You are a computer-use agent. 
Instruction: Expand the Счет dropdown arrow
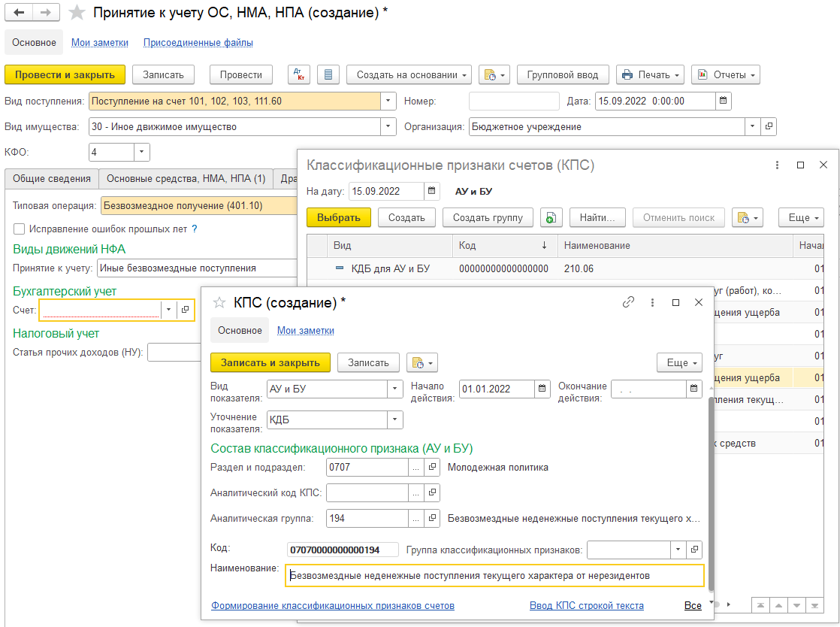click(168, 310)
